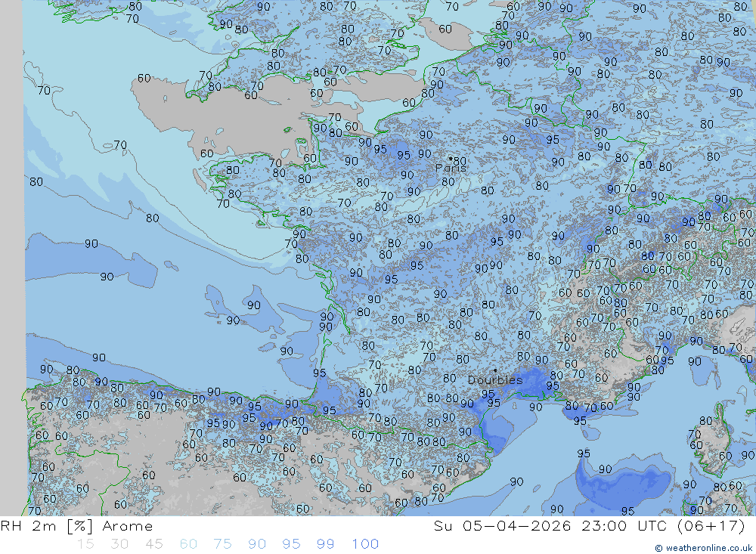The image size is (756, 554).
Task: Select the black dot marker above Paris
Action: click(451, 158)
